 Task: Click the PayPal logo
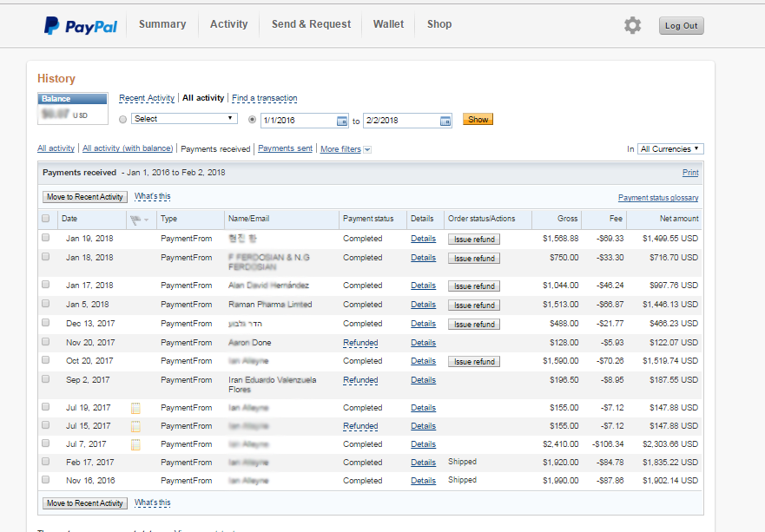click(x=80, y=26)
